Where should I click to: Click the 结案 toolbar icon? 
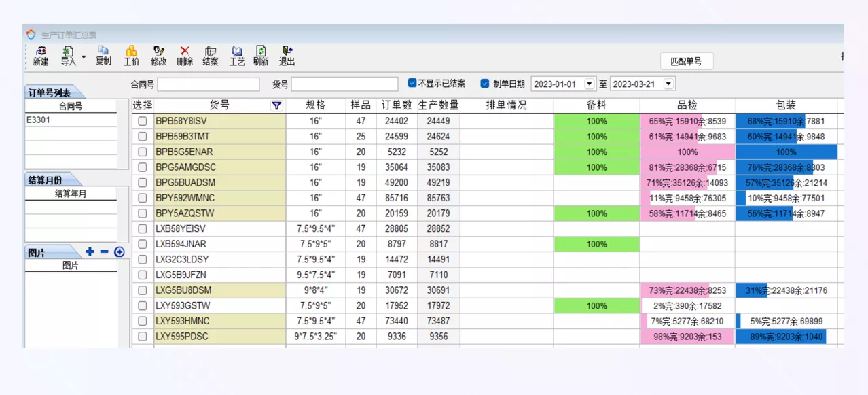(211, 56)
